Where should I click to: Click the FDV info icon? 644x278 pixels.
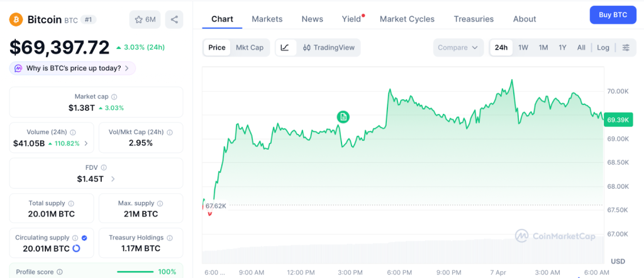click(x=104, y=167)
